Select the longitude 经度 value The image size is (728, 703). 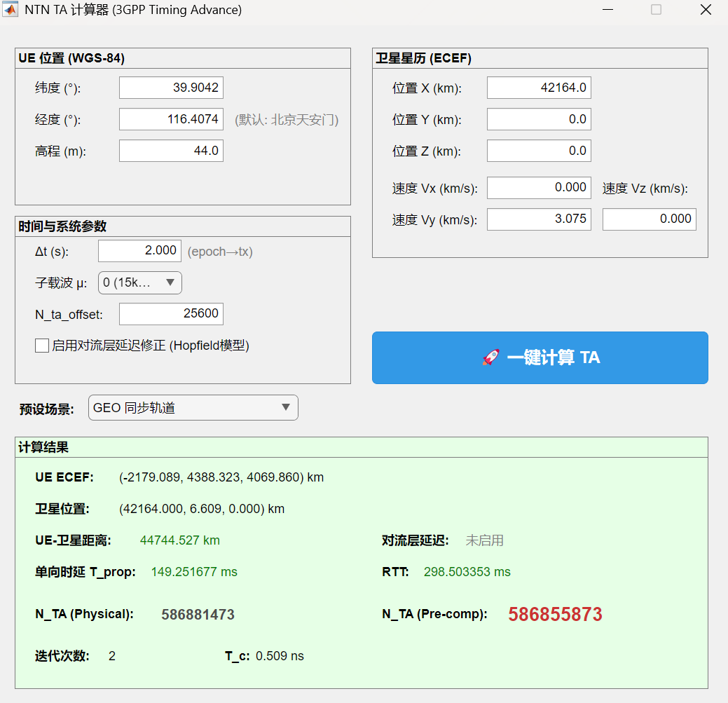pyautogui.click(x=171, y=118)
